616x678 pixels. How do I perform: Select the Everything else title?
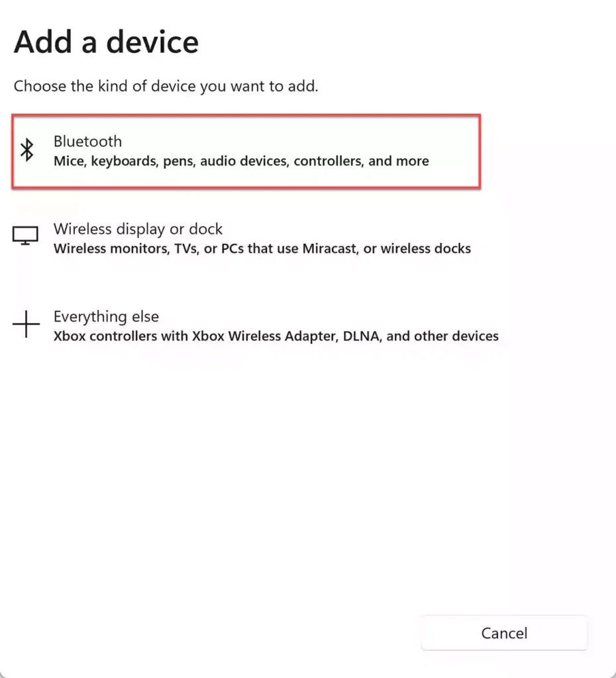point(107,316)
